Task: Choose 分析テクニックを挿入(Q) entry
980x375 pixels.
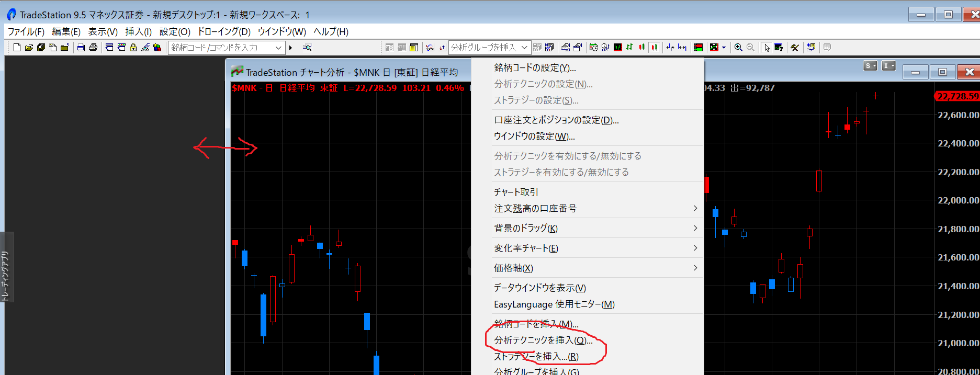Action: (543, 340)
